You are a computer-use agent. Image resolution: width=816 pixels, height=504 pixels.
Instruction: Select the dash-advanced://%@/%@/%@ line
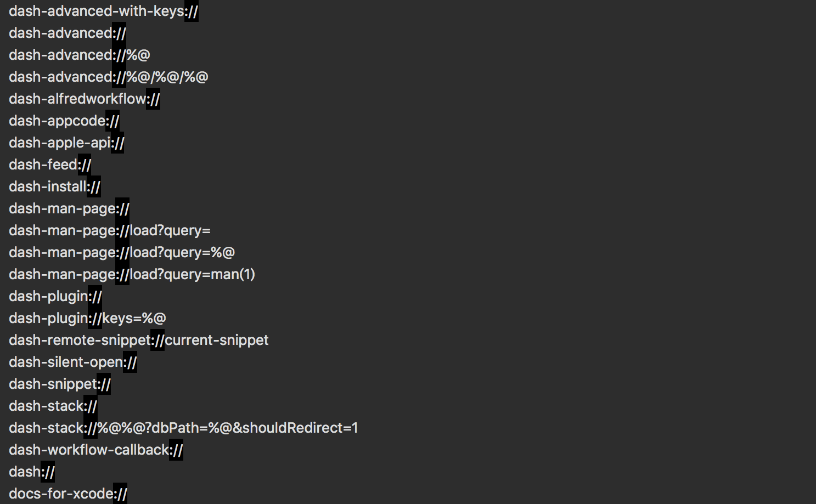[x=109, y=77]
